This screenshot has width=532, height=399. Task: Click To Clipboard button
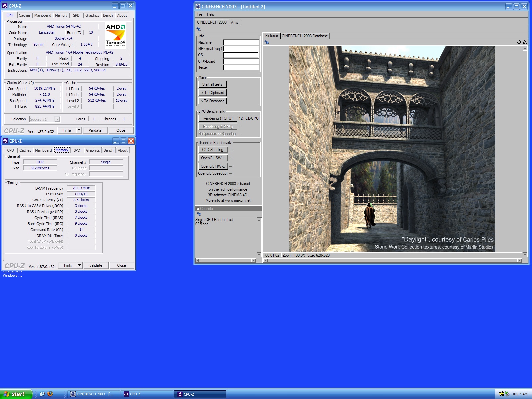(212, 93)
